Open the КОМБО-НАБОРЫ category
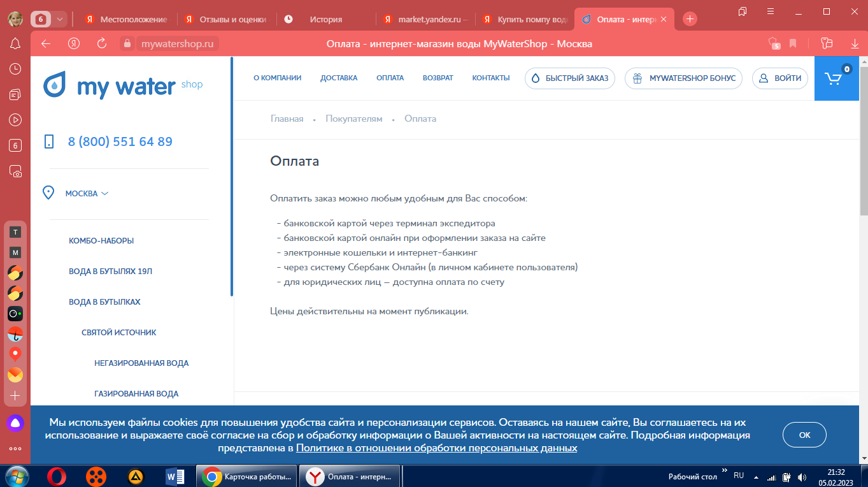The width and height of the screenshot is (868, 487). (x=101, y=241)
